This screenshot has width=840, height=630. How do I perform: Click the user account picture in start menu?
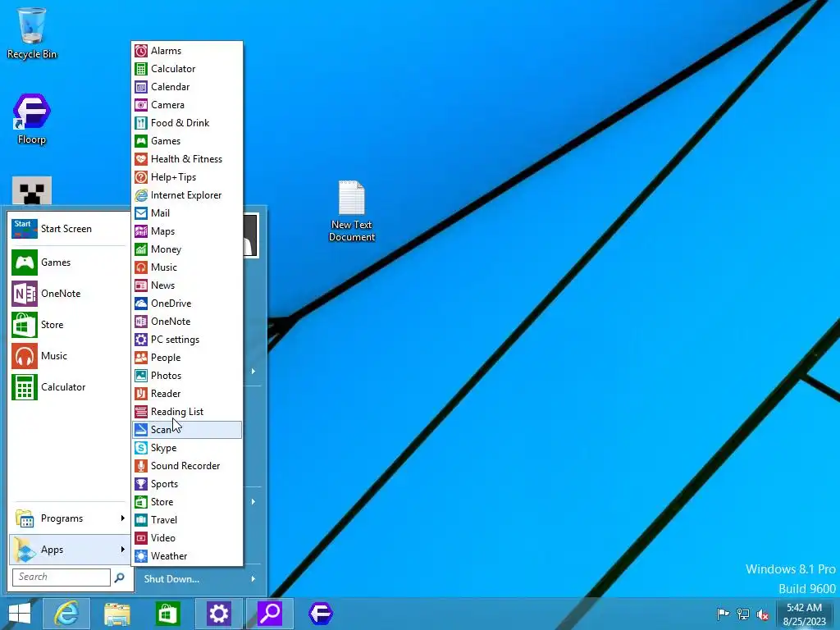251,235
